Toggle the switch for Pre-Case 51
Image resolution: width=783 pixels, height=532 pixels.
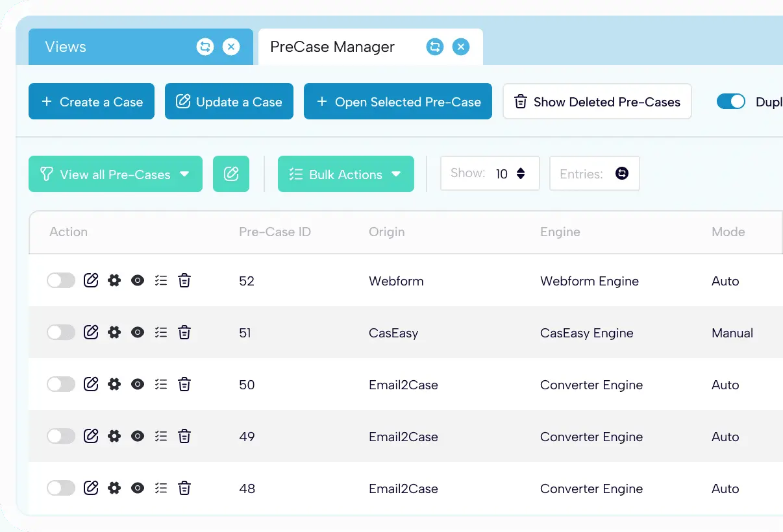coord(61,332)
